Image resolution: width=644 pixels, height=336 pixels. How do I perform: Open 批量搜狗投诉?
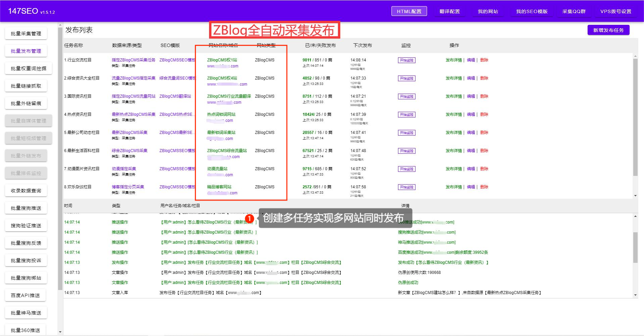tap(26, 260)
